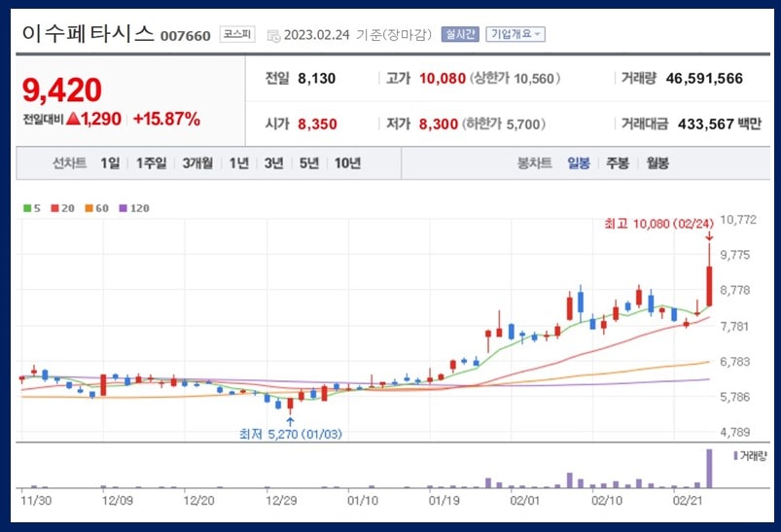Select the 1년 line chart tab
Screen dimensions: 781x532
[x=239, y=162]
